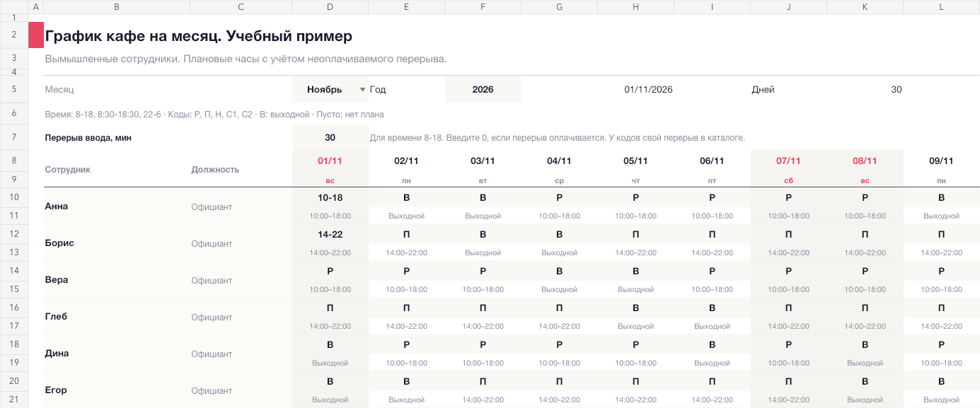Click 'Выходной' under Дина's 01/11 cell
This screenshot has width=980, height=408.
coord(330,363)
